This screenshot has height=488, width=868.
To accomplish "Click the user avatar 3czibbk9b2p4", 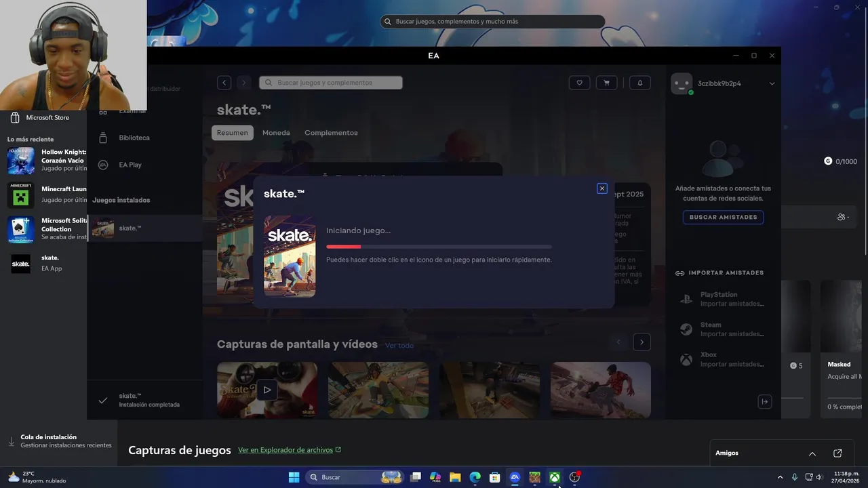I will tap(682, 83).
